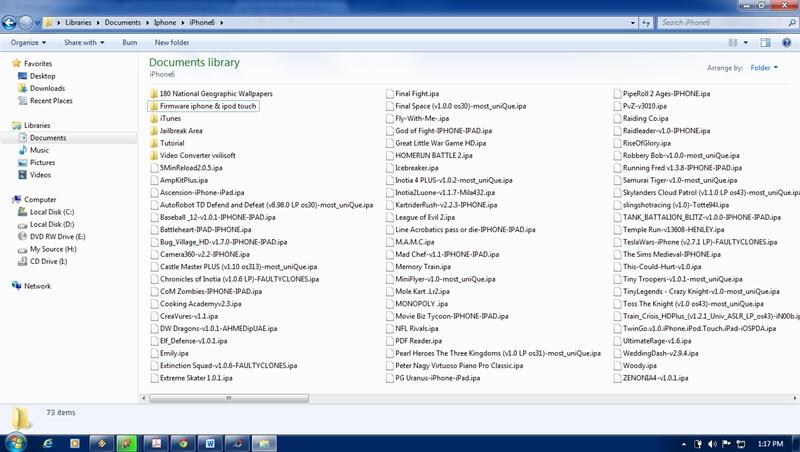Click the horizontal scrollbar thumb

pyautogui.click(x=229, y=397)
